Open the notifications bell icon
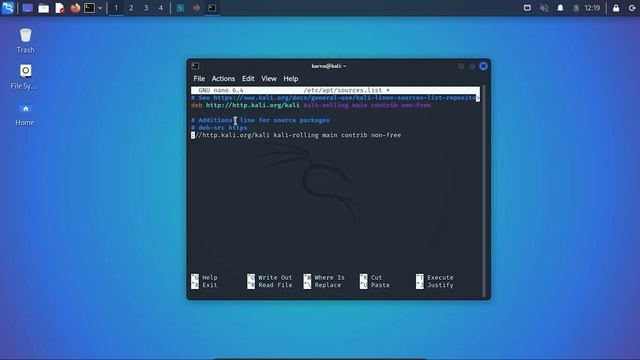The image size is (640, 360). pyautogui.click(x=560, y=8)
